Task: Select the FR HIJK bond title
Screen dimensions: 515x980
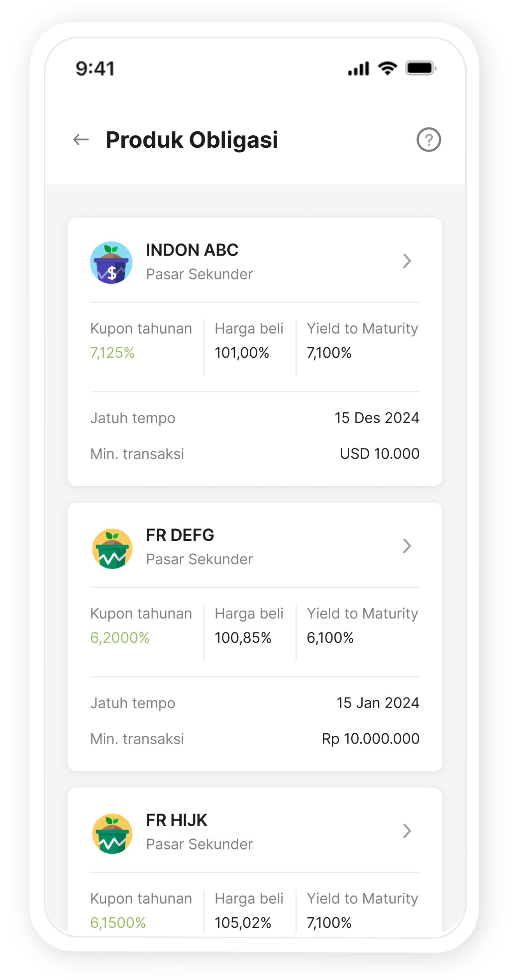Action: click(176, 820)
